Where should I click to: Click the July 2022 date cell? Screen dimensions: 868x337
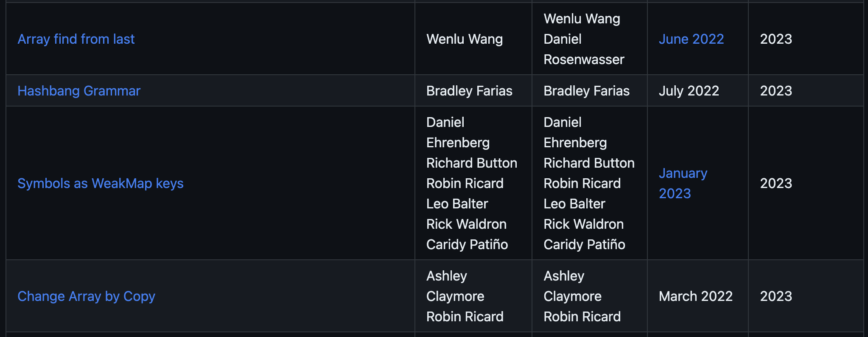[x=689, y=91]
